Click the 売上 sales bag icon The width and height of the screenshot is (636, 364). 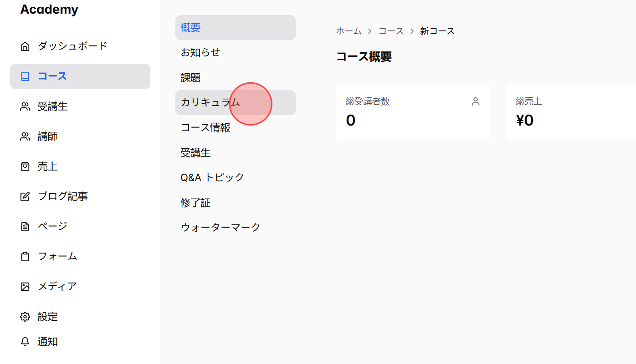tap(25, 166)
